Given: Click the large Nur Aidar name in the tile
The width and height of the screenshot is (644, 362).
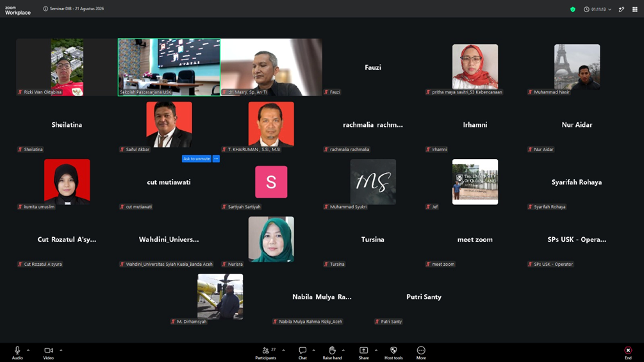Looking at the screenshot, I should 577,125.
